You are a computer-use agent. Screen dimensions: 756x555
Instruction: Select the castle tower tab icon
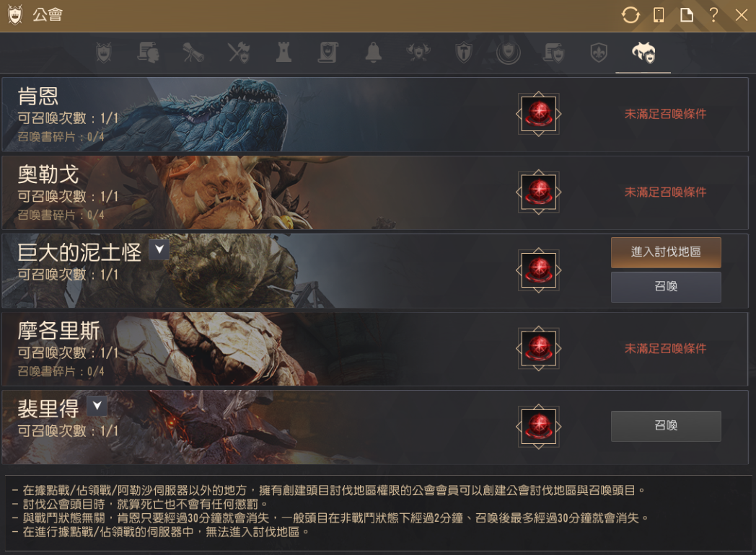click(x=283, y=52)
